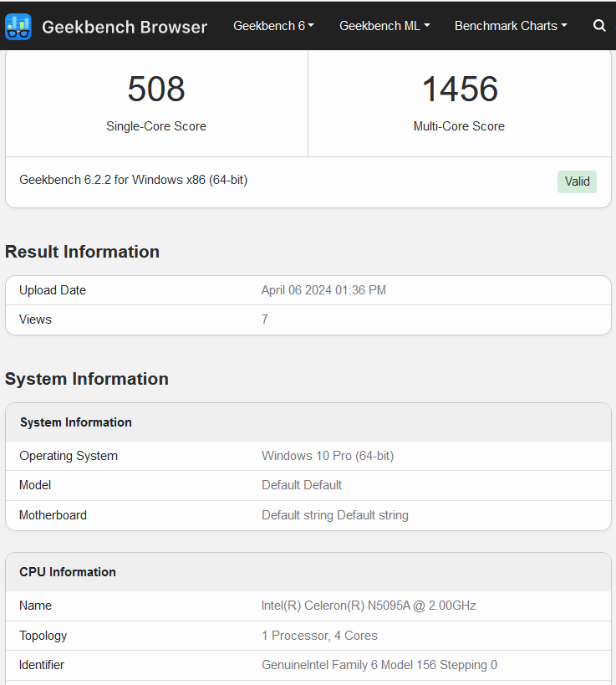Expand the Geekbench 6 dropdown menu
Image resolution: width=616 pixels, height=685 pixels.
[x=273, y=26]
